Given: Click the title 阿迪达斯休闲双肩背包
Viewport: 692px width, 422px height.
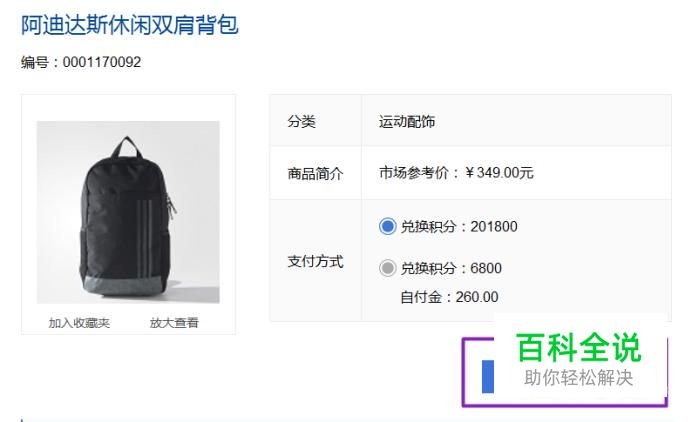Looking at the screenshot, I should [x=130, y=25].
